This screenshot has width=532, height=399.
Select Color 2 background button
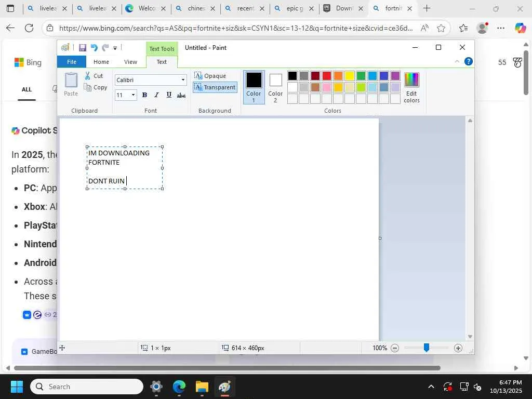pyautogui.click(x=275, y=87)
